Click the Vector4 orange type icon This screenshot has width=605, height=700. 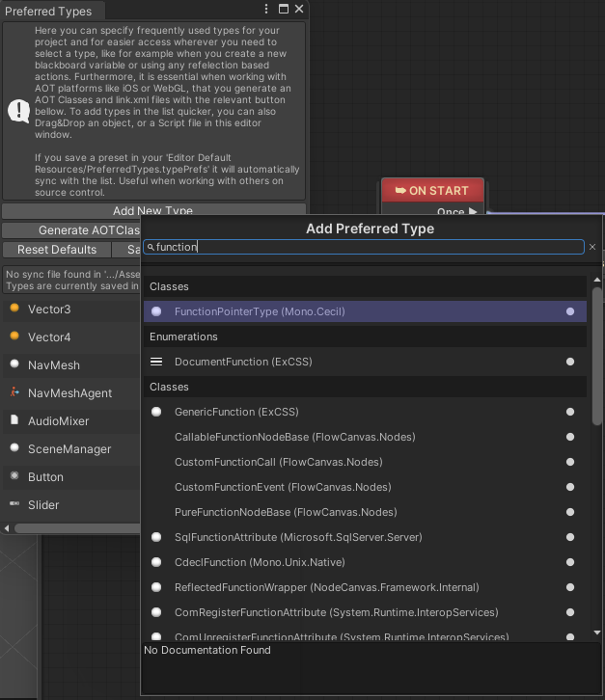(x=14, y=336)
